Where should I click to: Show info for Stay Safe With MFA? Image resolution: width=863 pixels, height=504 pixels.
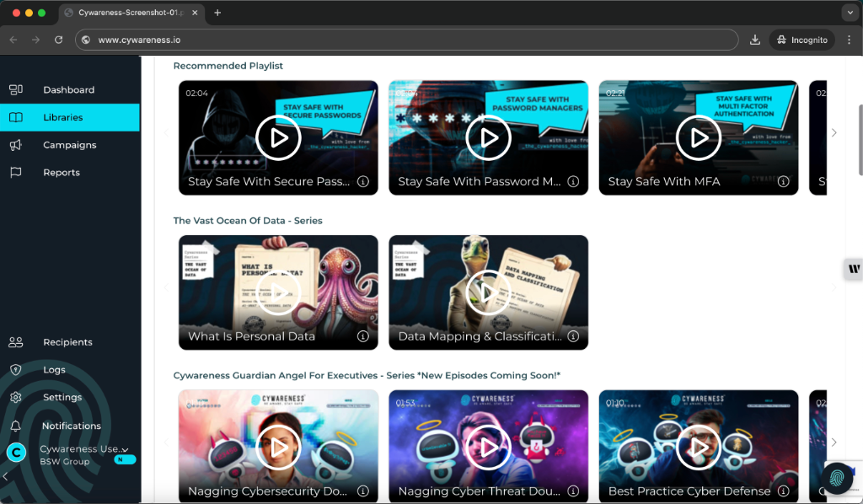(x=783, y=181)
